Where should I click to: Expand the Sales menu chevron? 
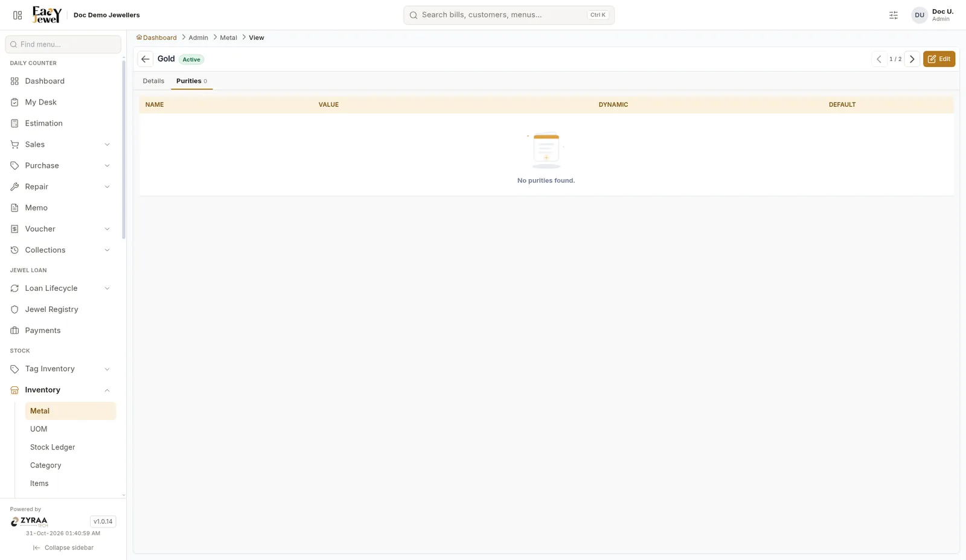[107, 144]
